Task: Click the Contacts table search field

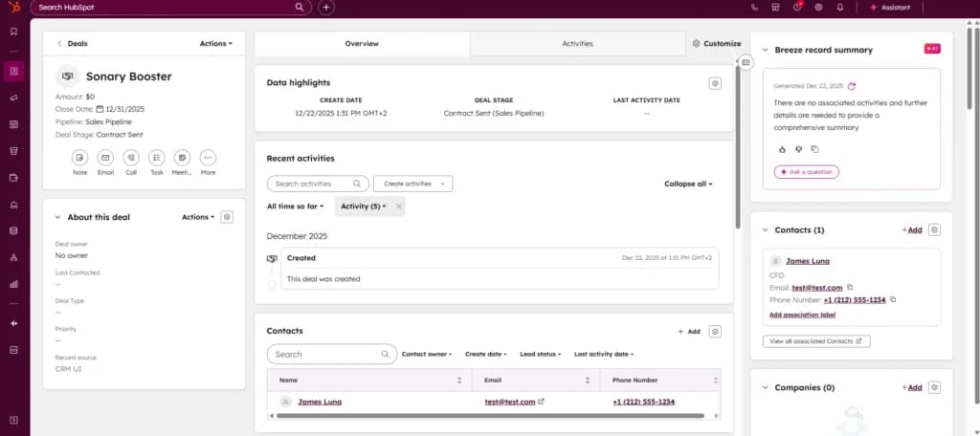Action: (332, 354)
